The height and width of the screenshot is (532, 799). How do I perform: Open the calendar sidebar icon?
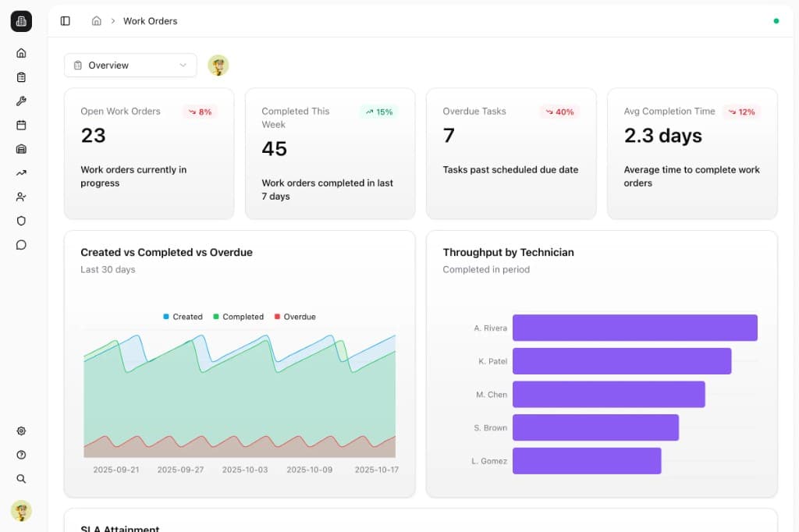tap(21, 125)
